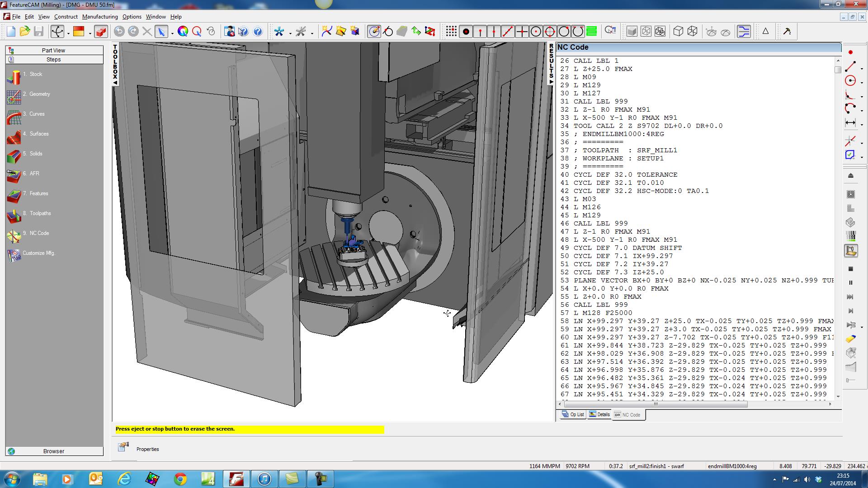Switch to the Op List tab

pos(573,414)
